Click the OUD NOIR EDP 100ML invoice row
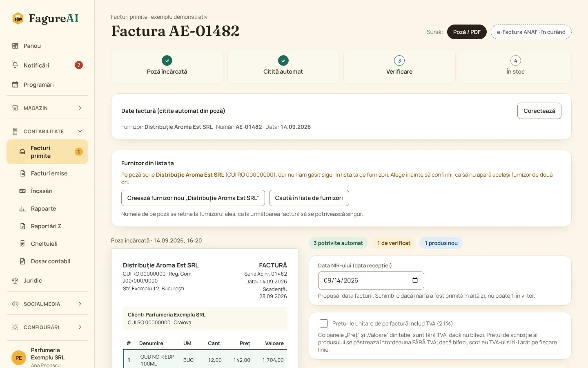The height and width of the screenshot is (368, 588). pyautogui.click(x=205, y=360)
